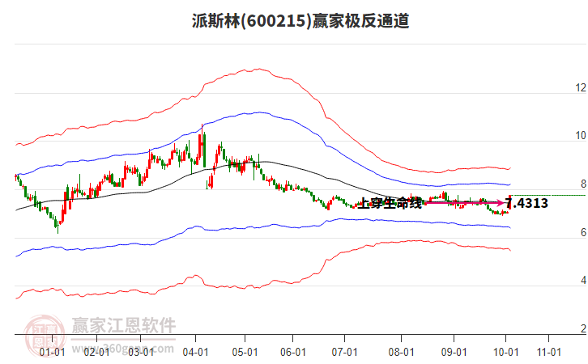Click the x-axis date 08-01
The width and height of the screenshot is (588, 364).
401,352
